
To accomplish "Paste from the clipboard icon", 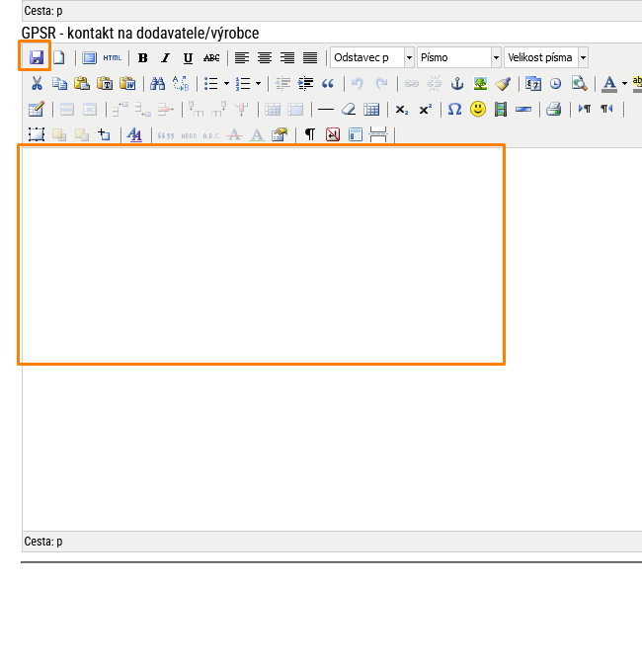I will tap(82, 83).
